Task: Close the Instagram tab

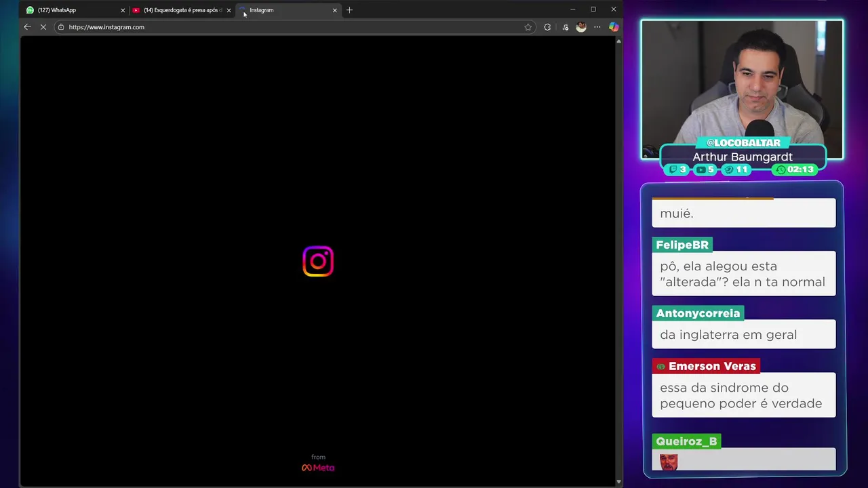Action: point(334,10)
